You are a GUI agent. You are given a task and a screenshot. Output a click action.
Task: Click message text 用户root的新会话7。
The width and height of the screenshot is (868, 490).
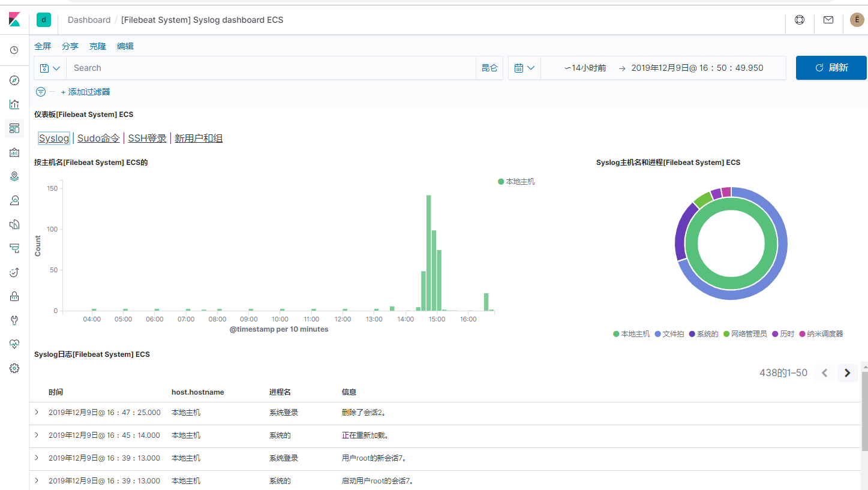point(374,458)
